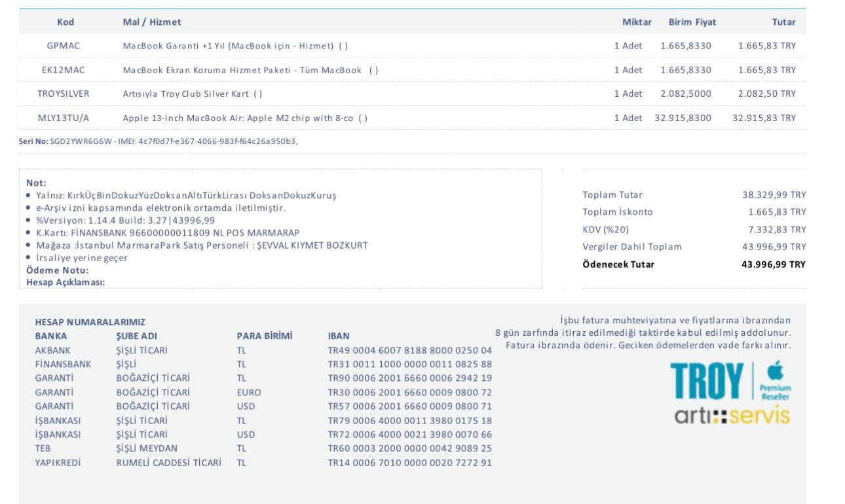
Task: Click the FİNANSBANK name in the bank table
Action: click(63, 364)
